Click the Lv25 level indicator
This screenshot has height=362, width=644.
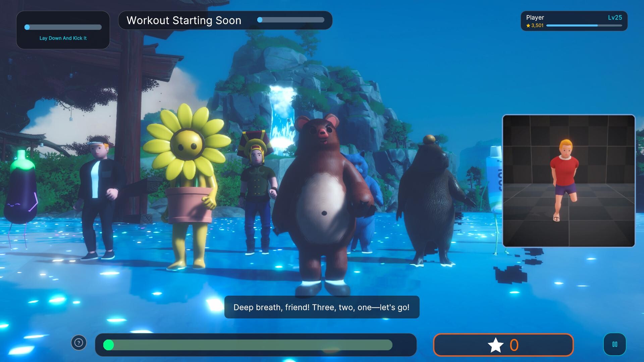pyautogui.click(x=615, y=18)
